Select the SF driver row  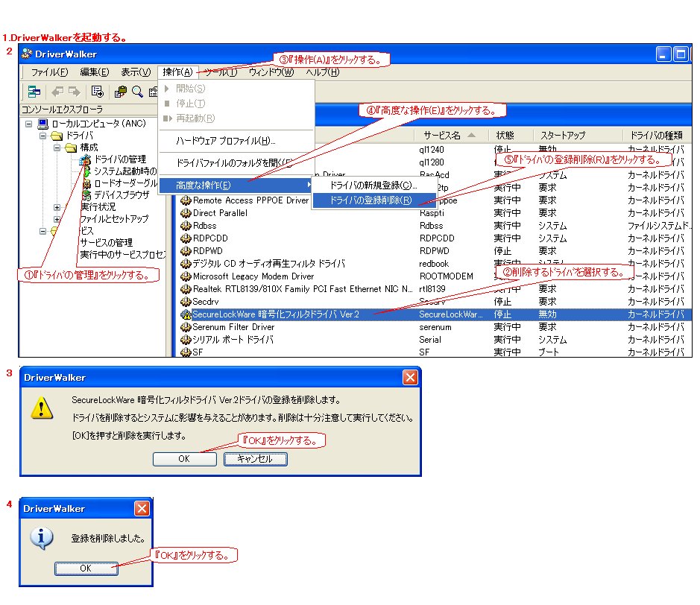click(432, 352)
